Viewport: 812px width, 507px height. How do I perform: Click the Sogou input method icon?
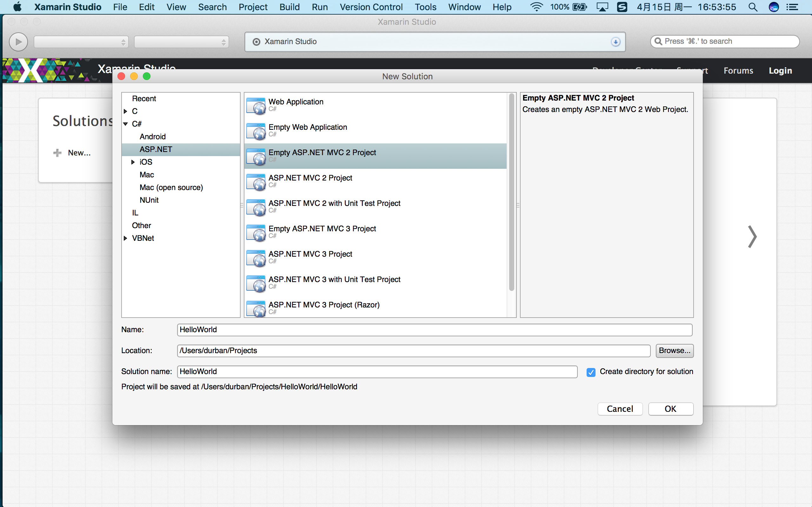point(622,7)
